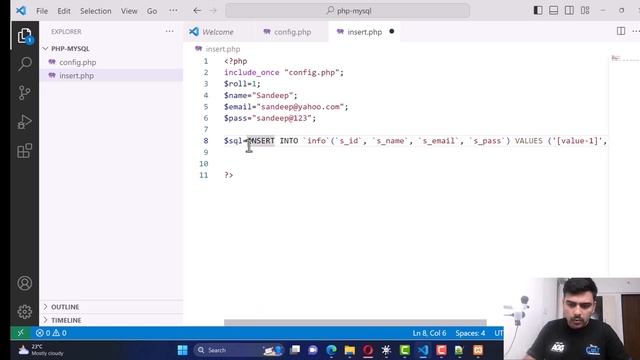Viewport: 640px width, 360px height.
Task: Open Customize Layout icon
Action: click(585, 11)
